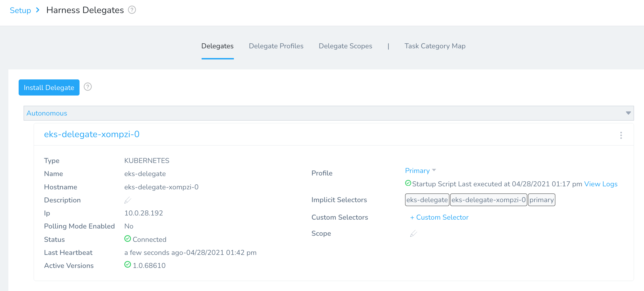
Task: Click the Install Delegate button
Action: pyautogui.click(x=49, y=87)
